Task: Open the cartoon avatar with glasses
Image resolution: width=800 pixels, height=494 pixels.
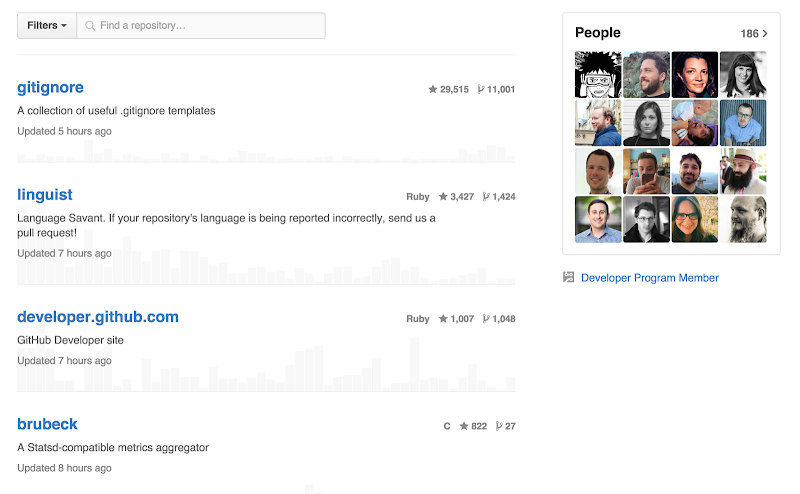Action: [x=598, y=75]
